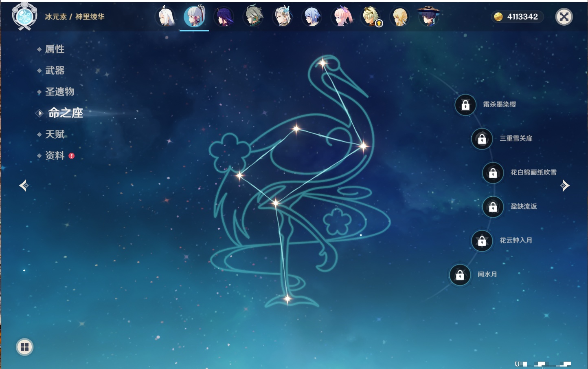Click the Mora coin balance 4113342
This screenshot has width=588, height=369.
coord(516,17)
